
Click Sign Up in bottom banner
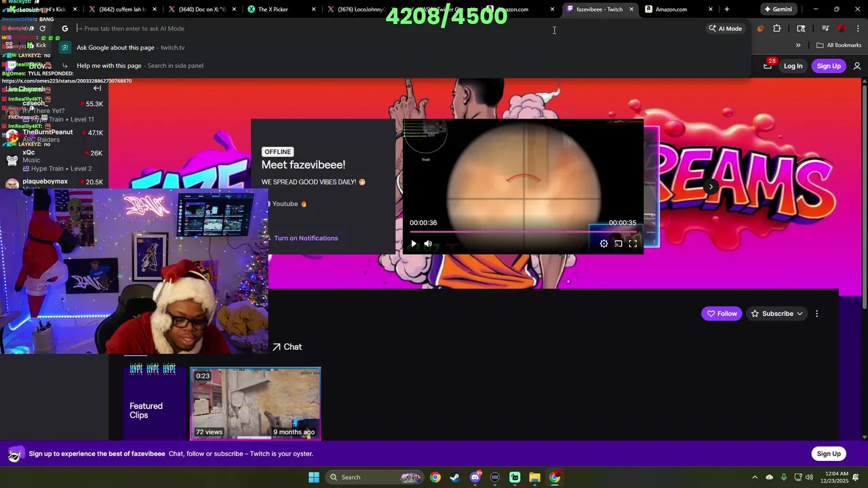tap(829, 453)
